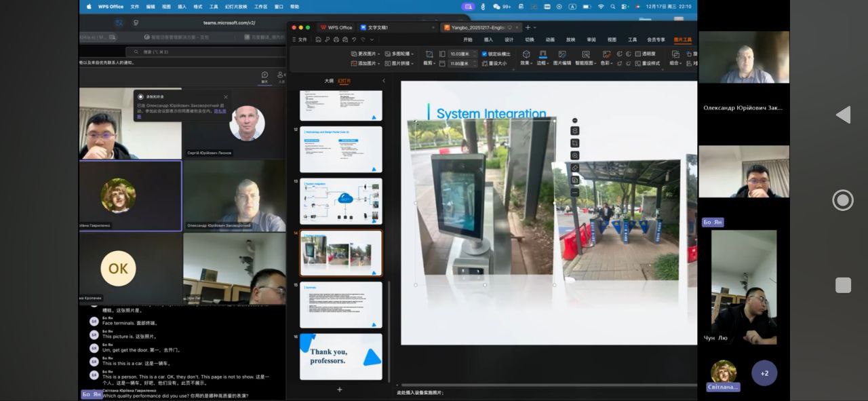Toggle the 锁定纵横比 lock aspect ratio checkbox
Screen dimensions: 868x401
[484, 54]
